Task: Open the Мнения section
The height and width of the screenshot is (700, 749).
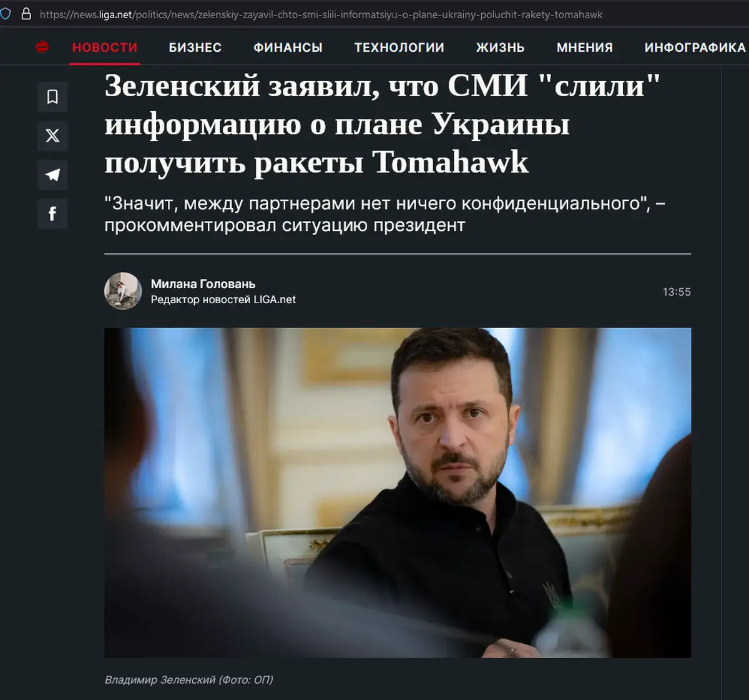Action: (x=585, y=47)
